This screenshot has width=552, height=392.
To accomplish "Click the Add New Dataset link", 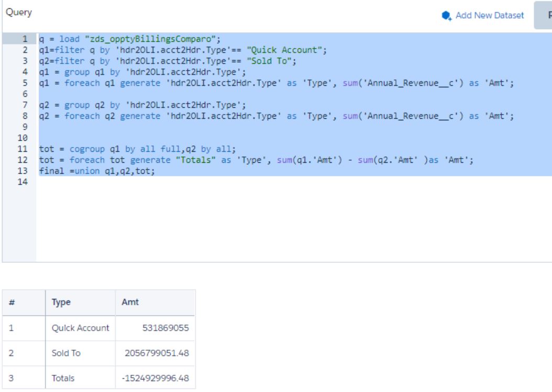I will click(x=489, y=16).
